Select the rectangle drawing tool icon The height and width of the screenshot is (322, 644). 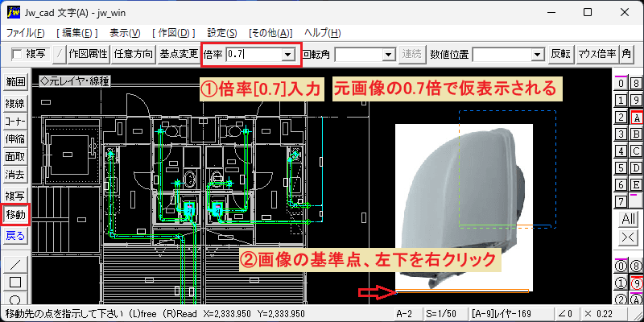point(15,283)
